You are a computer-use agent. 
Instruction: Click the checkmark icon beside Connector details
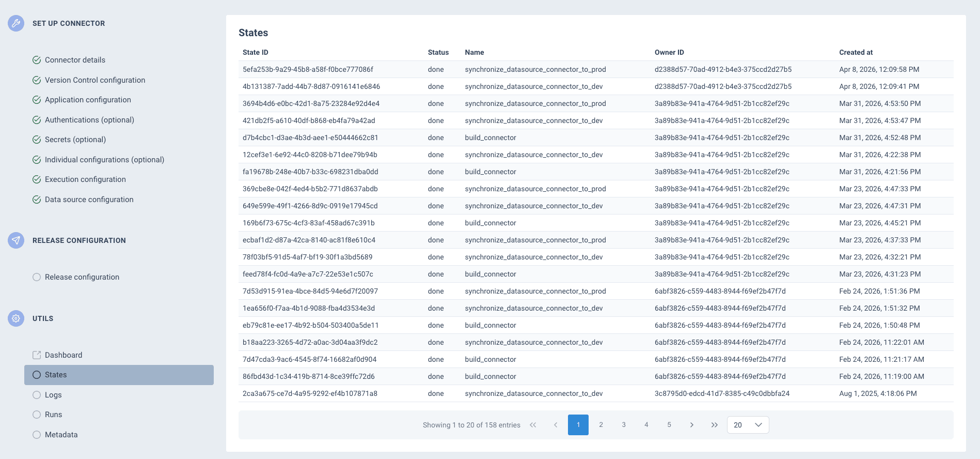point(37,60)
